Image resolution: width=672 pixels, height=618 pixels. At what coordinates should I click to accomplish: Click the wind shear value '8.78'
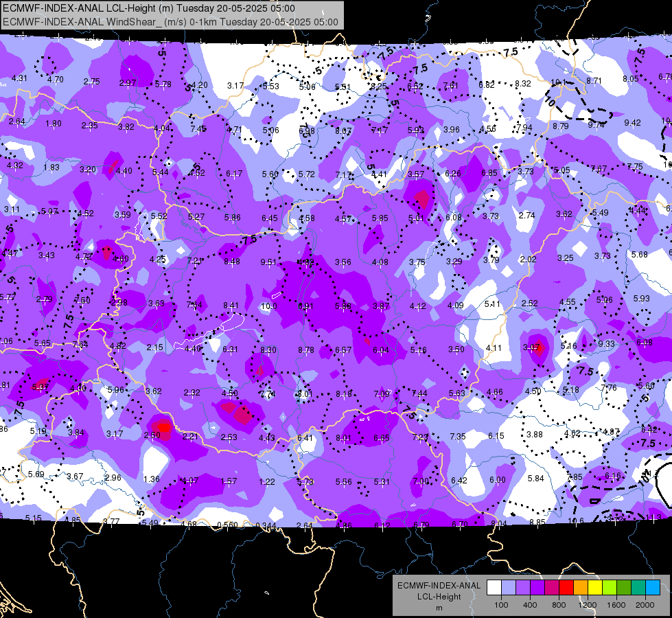click(306, 350)
